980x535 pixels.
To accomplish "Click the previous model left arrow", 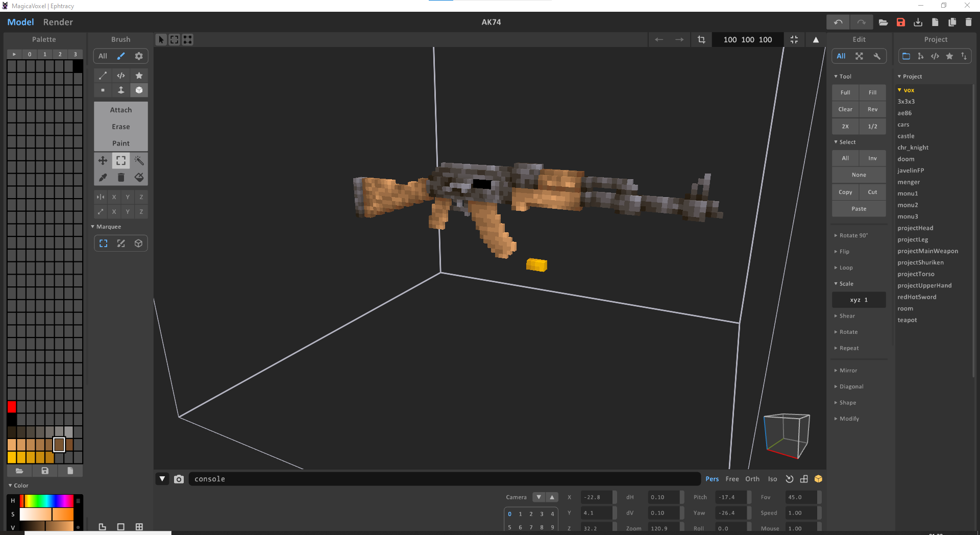I will pyautogui.click(x=659, y=40).
